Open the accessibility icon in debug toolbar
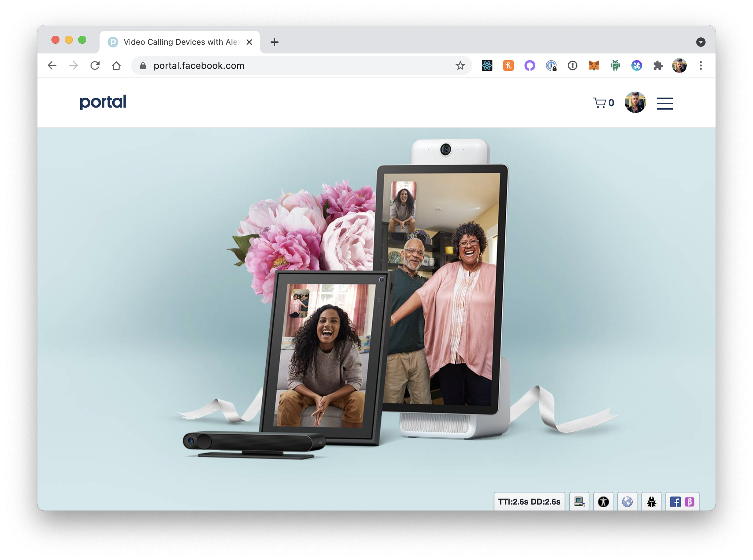Screen dimensions: 753x560 point(603,501)
